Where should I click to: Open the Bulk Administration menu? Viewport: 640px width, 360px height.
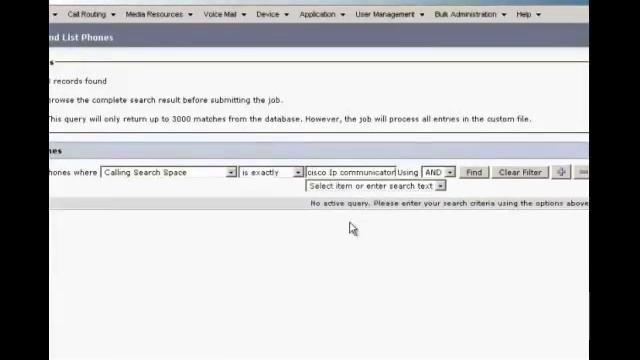point(470,14)
